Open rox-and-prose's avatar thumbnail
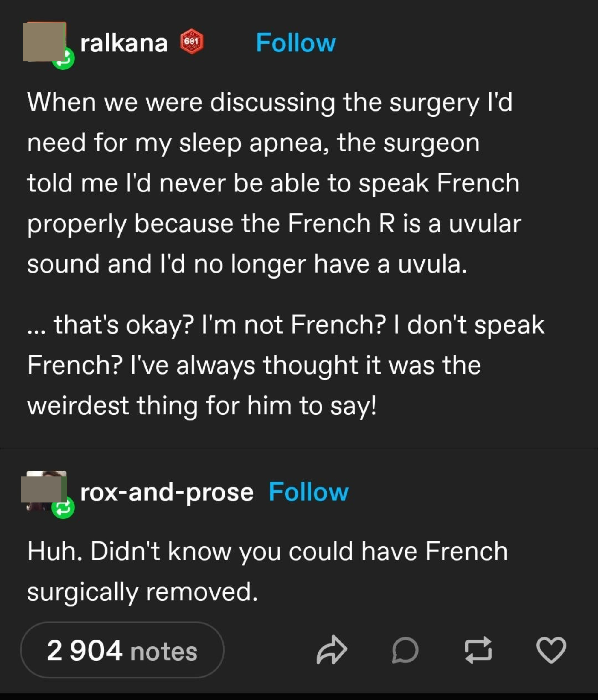Viewport: 598px width, 700px height. pos(44,490)
